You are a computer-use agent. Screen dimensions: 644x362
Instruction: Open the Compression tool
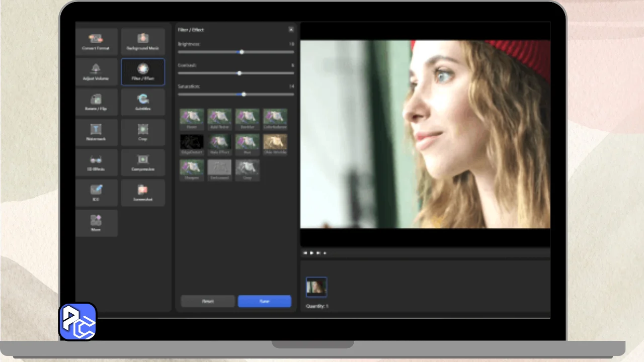pyautogui.click(x=143, y=162)
